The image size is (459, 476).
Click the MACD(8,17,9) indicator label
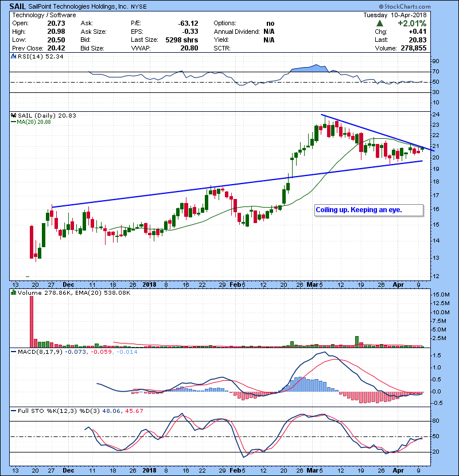[x=40, y=352]
